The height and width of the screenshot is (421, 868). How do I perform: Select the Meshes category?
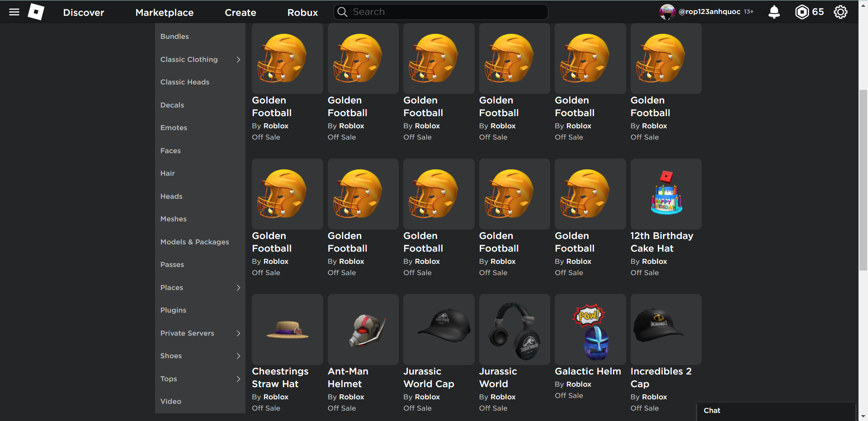tap(174, 219)
